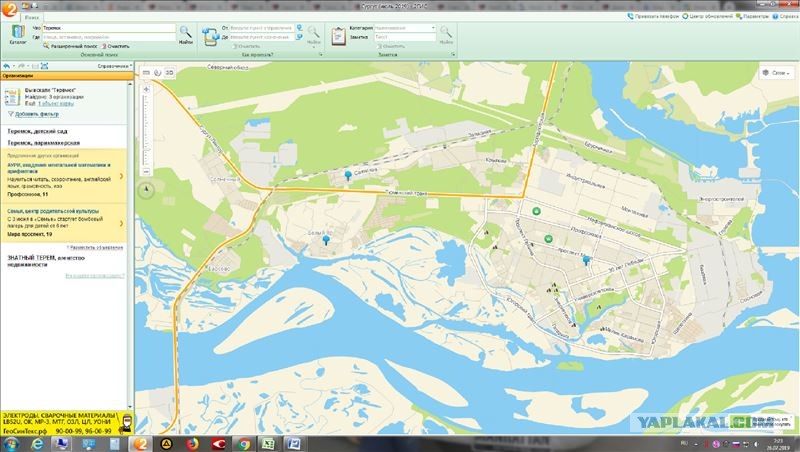
Task: Launch Internet Explorer from the taskbar
Action: (37, 444)
